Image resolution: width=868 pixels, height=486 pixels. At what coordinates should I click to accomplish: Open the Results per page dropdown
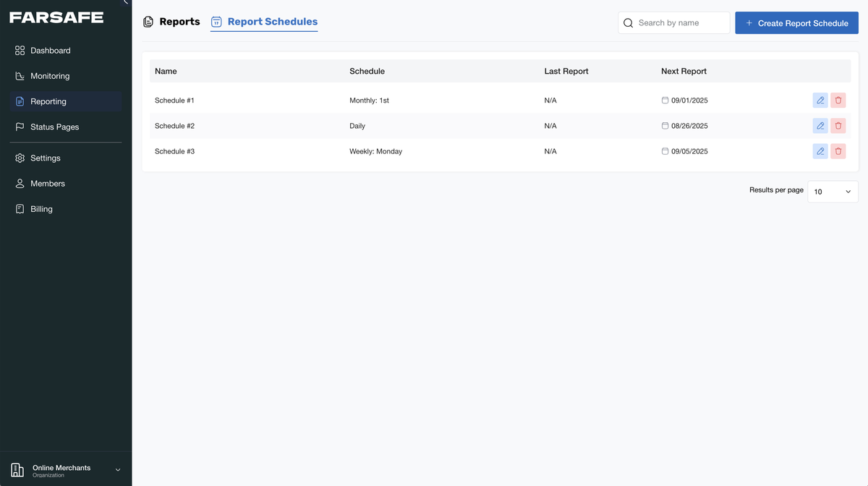pyautogui.click(x=832, y=192)
